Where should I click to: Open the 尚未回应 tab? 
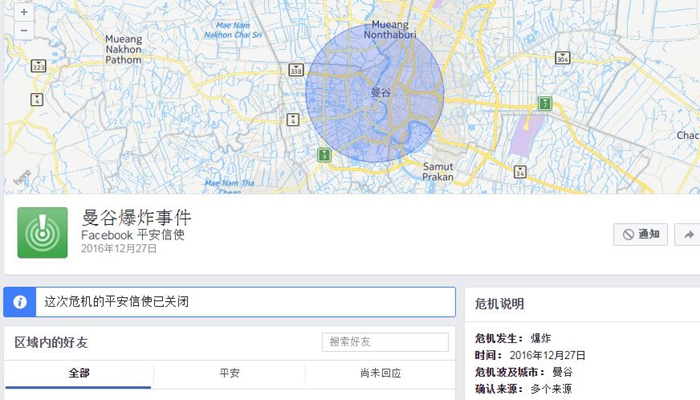coord(380,373)
